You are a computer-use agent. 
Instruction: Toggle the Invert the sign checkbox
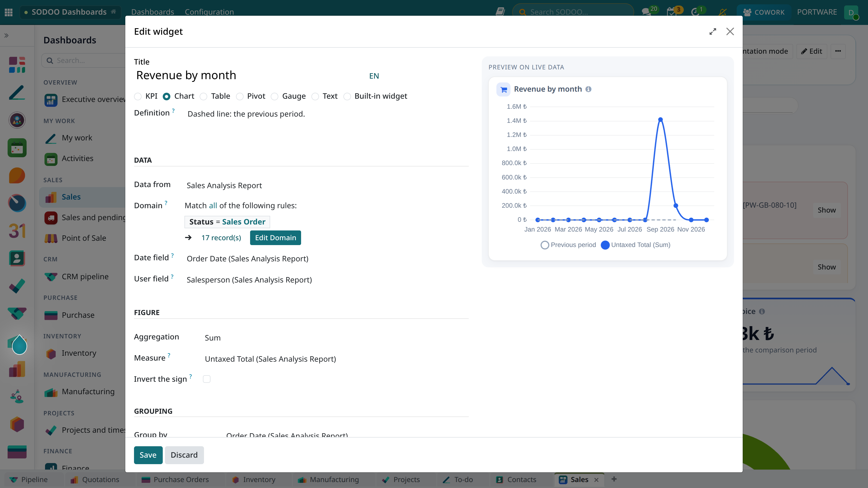[206, 379]
